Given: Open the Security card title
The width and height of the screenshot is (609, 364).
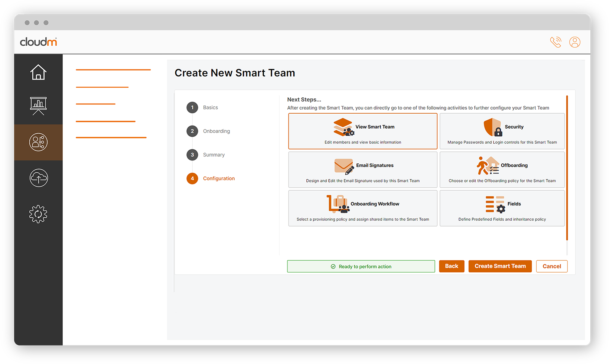Looking at the screenshot, I should pos(514,127).
